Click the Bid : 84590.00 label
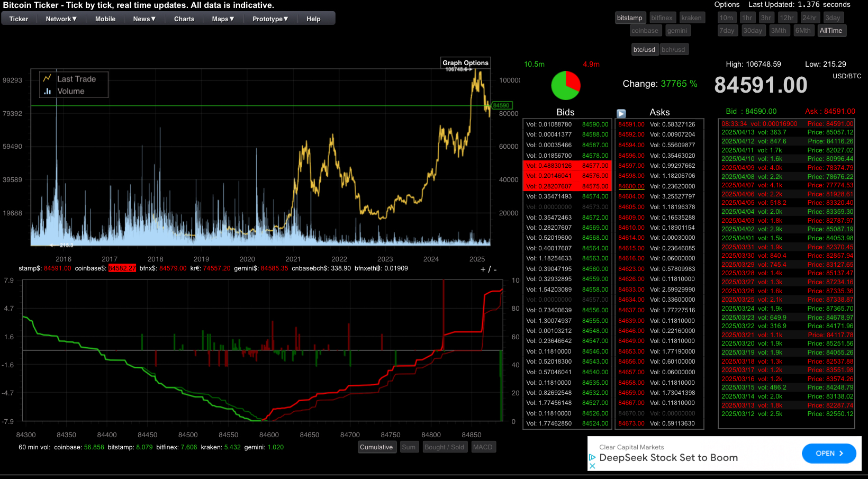The height and width of the screenshot is (479, 868). point(751,111)
